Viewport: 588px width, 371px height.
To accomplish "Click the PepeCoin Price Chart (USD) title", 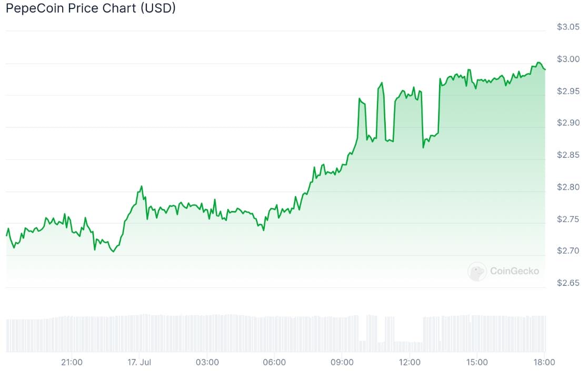I will [x=91, y=8].
